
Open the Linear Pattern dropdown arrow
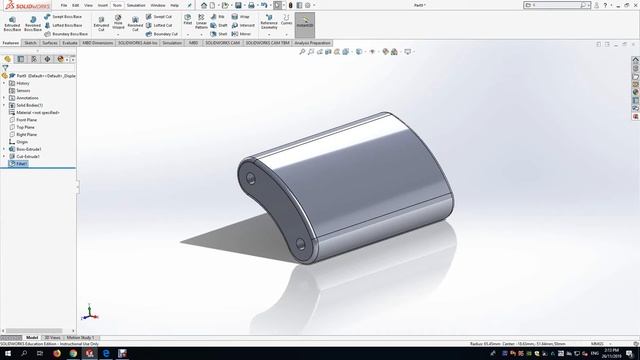201,34
